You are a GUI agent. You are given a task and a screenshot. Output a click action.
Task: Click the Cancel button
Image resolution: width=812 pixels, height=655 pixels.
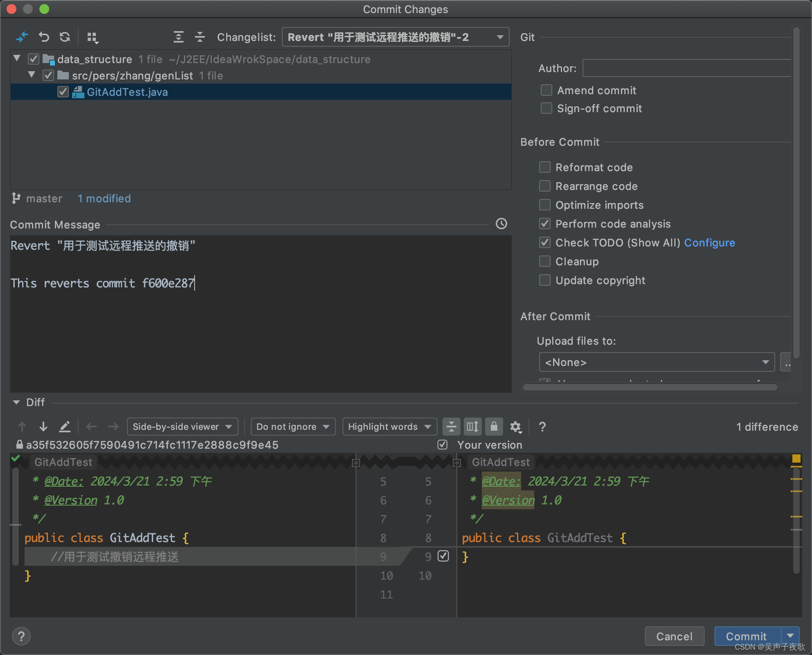pos(674,636)
